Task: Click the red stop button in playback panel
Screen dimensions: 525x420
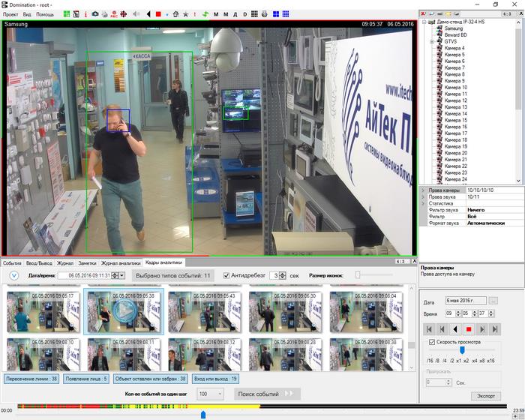Action: (469, 329)
